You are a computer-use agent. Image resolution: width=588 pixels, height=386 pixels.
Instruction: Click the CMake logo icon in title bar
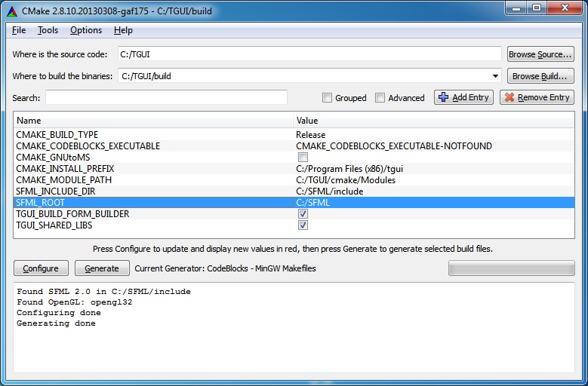(x=12, y=11)
